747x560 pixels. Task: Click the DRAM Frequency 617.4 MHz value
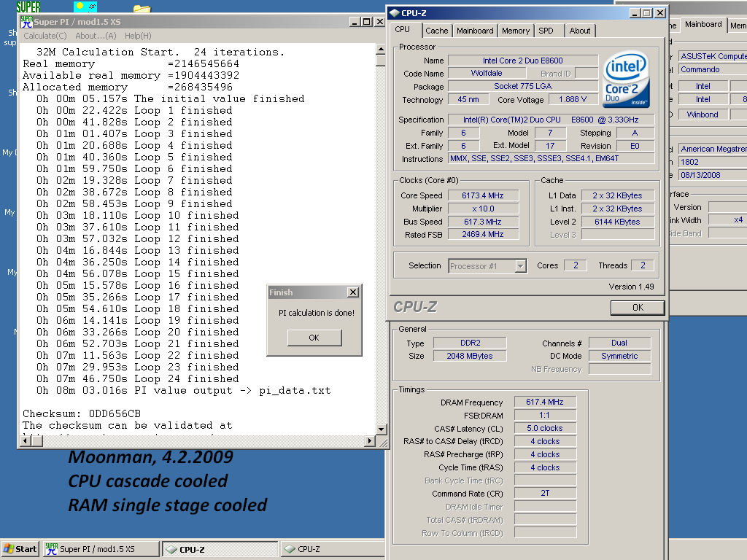click(545, 402)
